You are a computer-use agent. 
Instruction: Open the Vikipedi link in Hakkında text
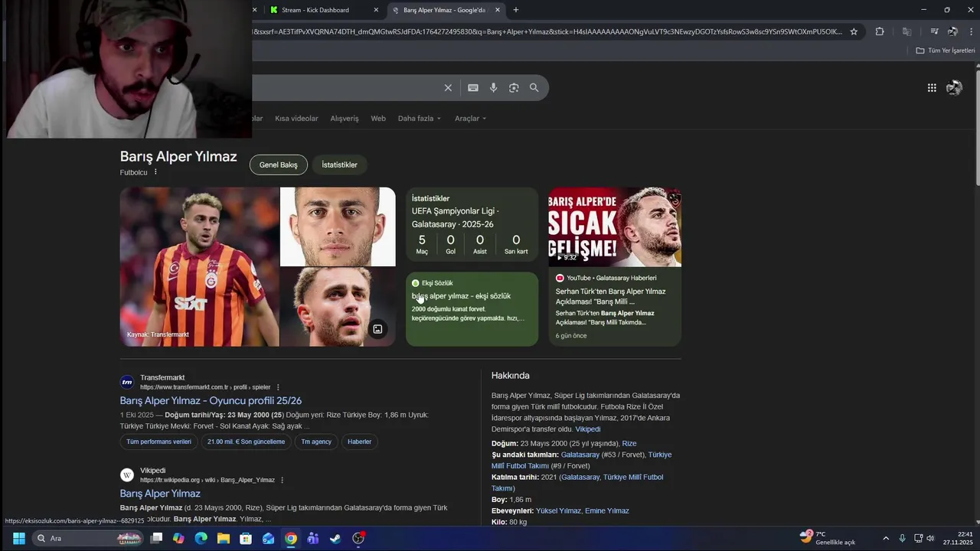tap(588, 429)
